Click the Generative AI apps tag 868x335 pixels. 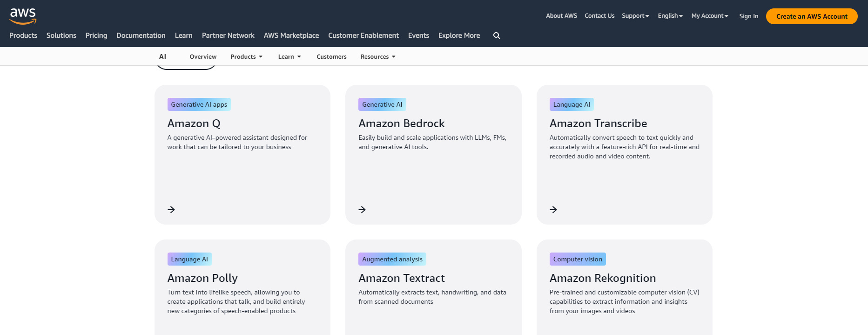point(199,104)
